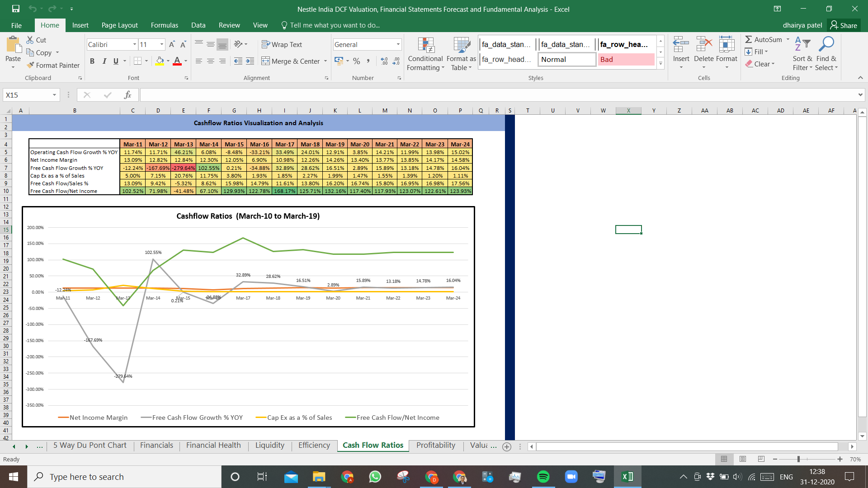Click the Windows Start button
This screenshot has height=488, width=868.
(14, 477)
